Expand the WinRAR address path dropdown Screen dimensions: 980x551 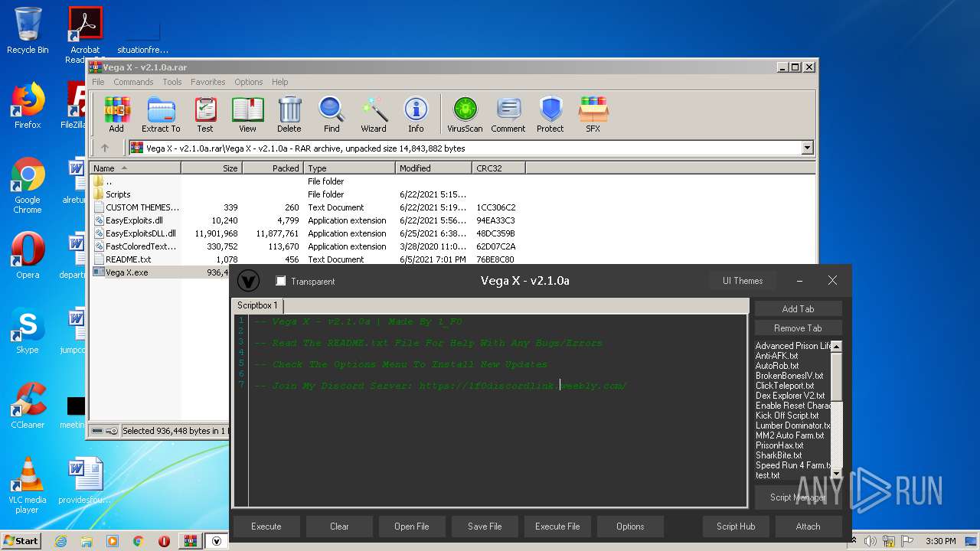[807, 148]
